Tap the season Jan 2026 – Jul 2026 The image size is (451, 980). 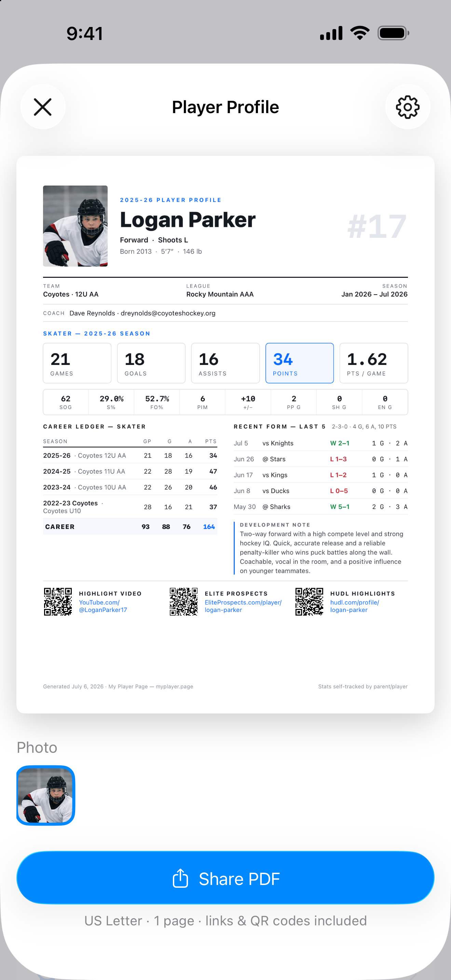pyautogui.click(x=374, y=294)
